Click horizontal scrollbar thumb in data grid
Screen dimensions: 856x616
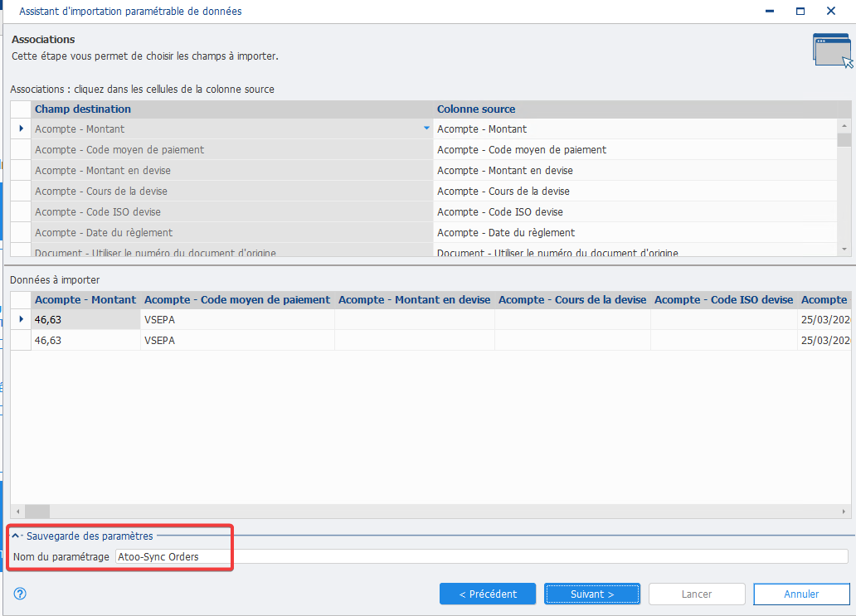[37, 512]
